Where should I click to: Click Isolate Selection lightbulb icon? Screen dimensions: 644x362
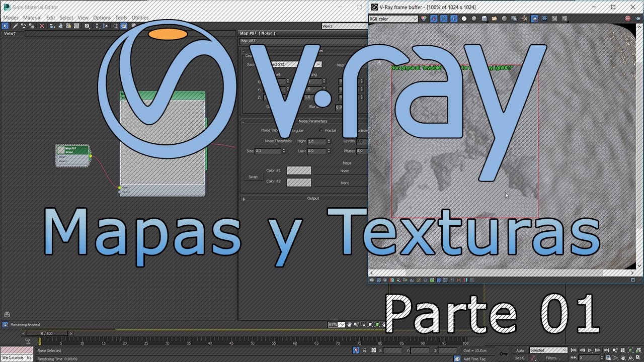click(x=356, y=350)
